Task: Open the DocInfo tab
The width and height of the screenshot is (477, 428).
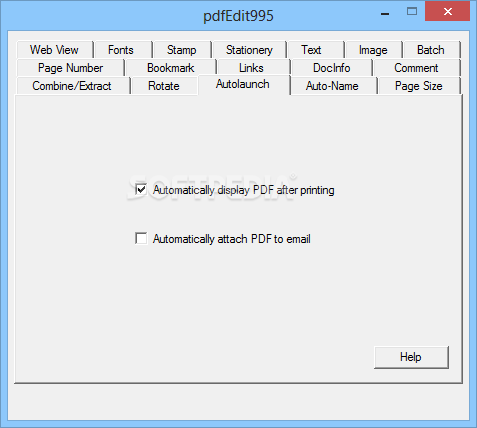Action: (332, 68)
